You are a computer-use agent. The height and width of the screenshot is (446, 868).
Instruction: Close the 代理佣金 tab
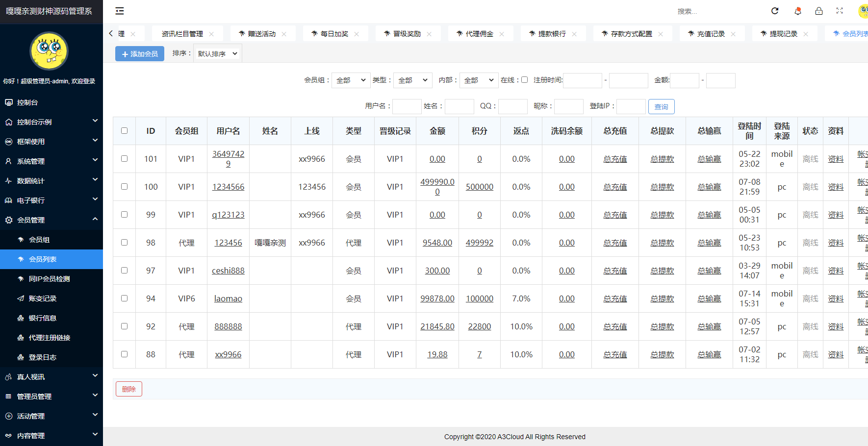pos(502,34)
